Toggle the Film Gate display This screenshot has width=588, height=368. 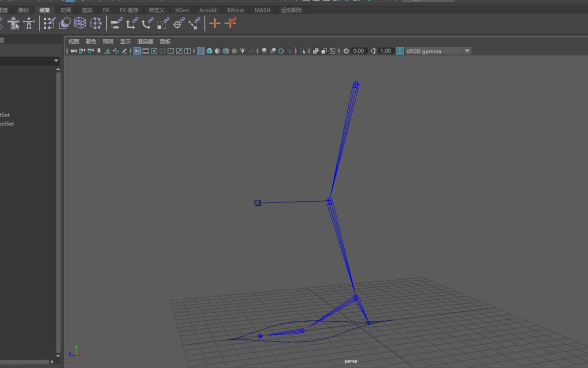[x=145, y=51]
